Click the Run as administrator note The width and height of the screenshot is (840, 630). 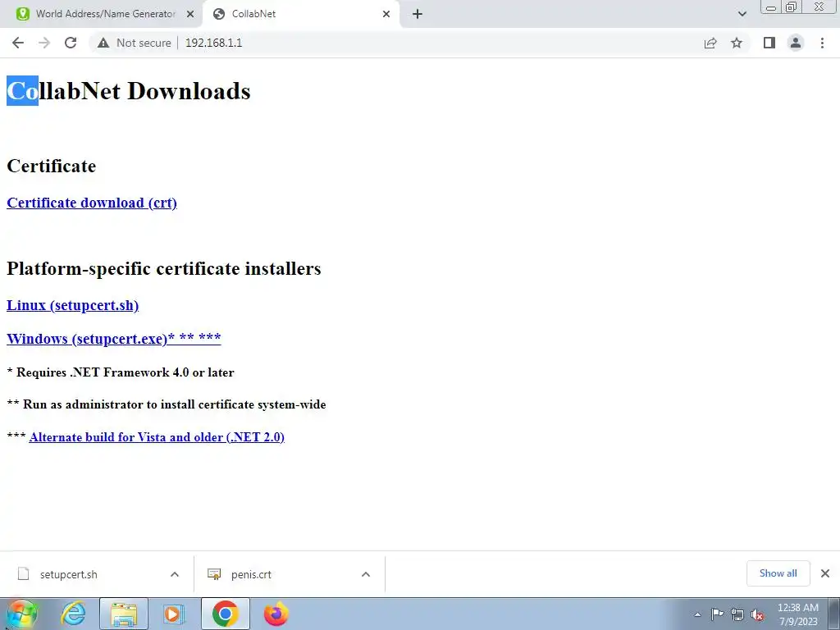click(x=167, y=404)
